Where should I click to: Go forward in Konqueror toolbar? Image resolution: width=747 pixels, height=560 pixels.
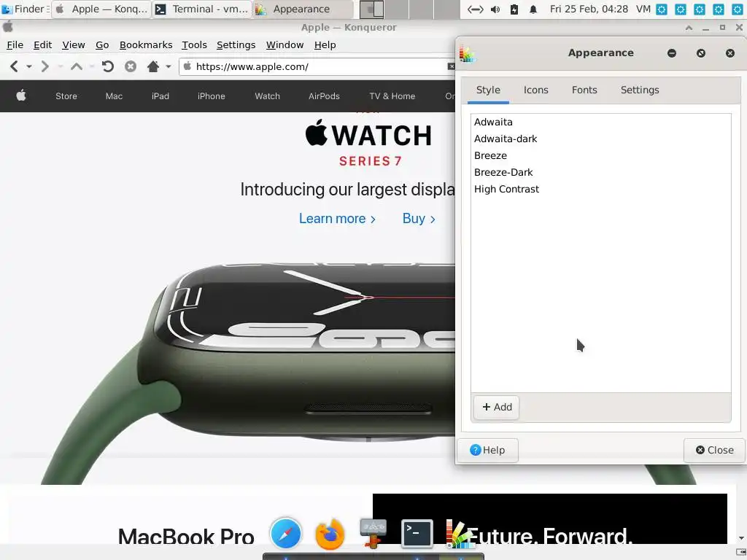(44, 66)
